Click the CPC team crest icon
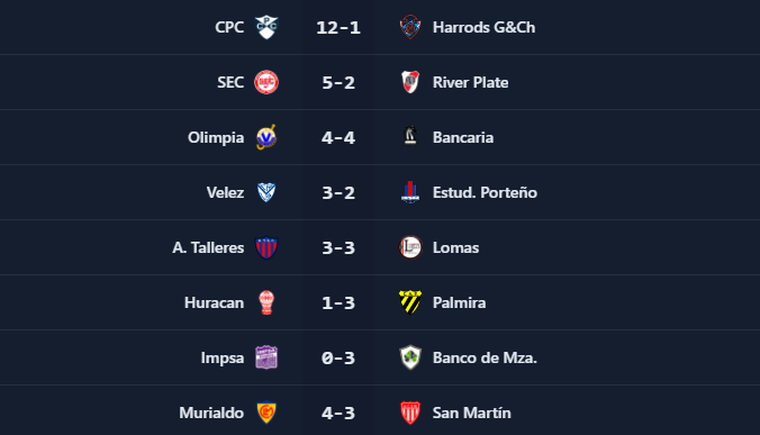This screenshot has height=435, width=760. point(266,27)
